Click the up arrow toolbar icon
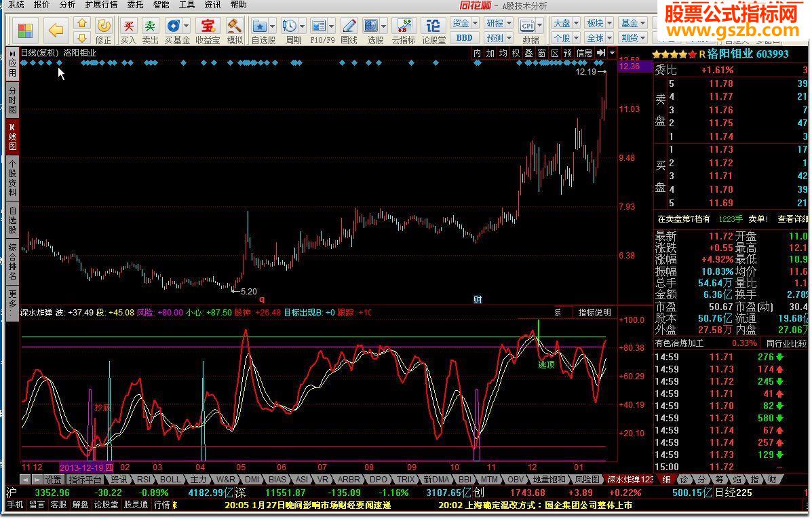 82,23
